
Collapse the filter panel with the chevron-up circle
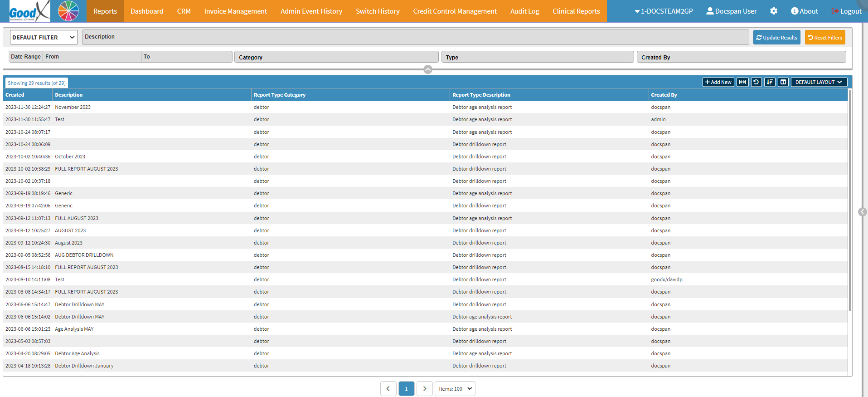[427, 69]
